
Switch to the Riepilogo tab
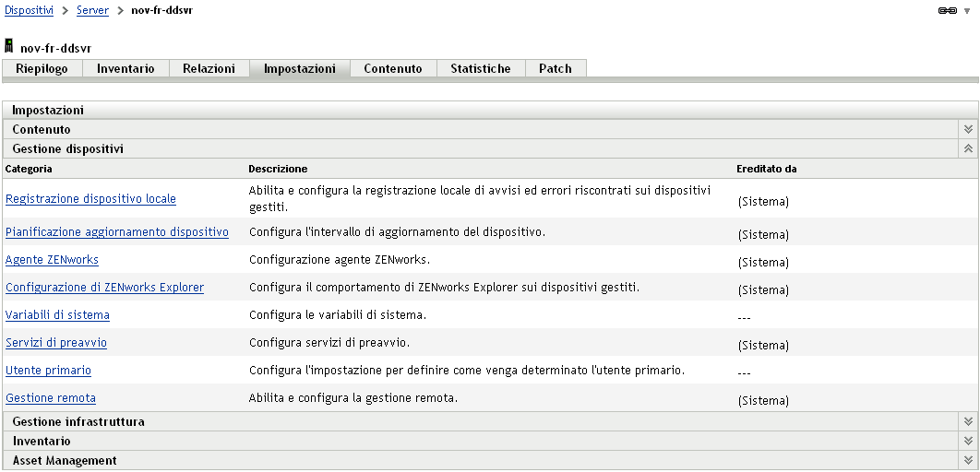(42, 69)
